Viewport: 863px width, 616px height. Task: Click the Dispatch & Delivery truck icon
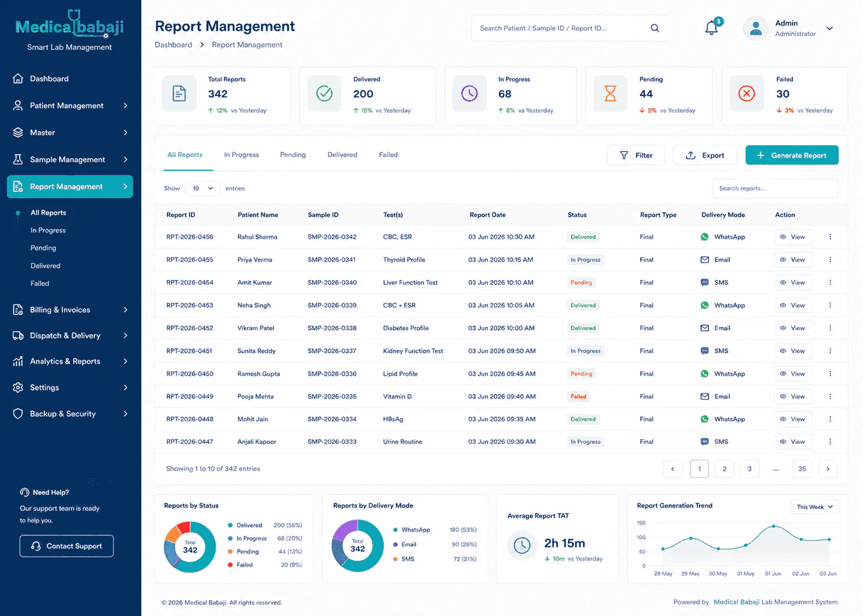(18, 335)
